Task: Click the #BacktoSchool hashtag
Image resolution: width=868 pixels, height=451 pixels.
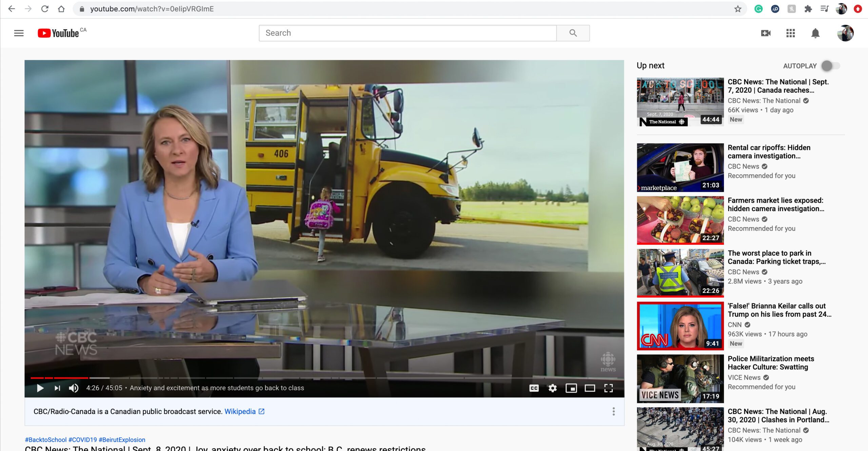Action: [46, 439]
